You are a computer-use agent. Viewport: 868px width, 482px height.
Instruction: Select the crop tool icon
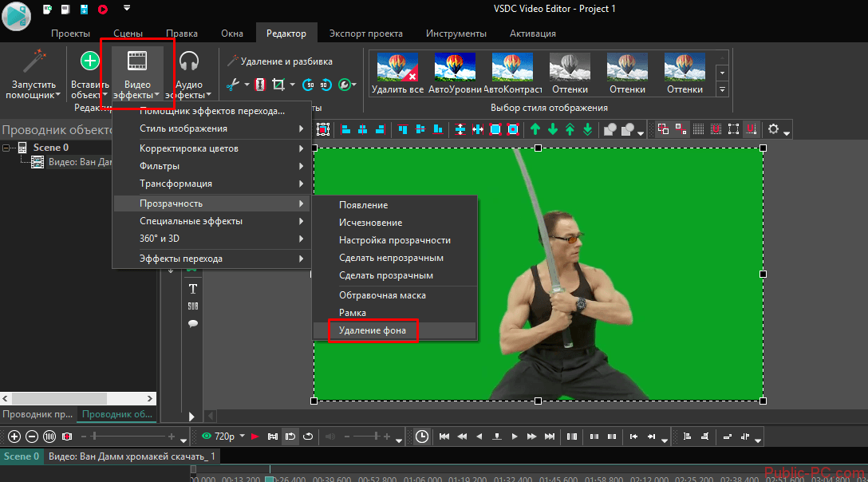coord(278,85)
